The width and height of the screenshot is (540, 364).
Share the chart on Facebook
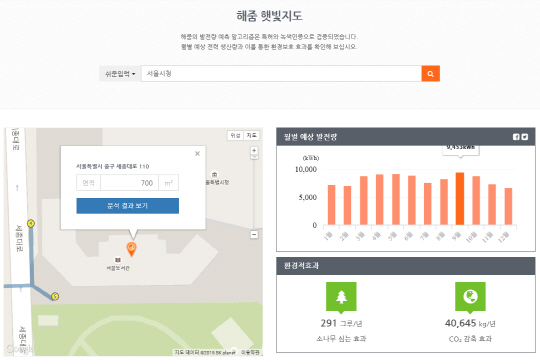click(516, 137)
